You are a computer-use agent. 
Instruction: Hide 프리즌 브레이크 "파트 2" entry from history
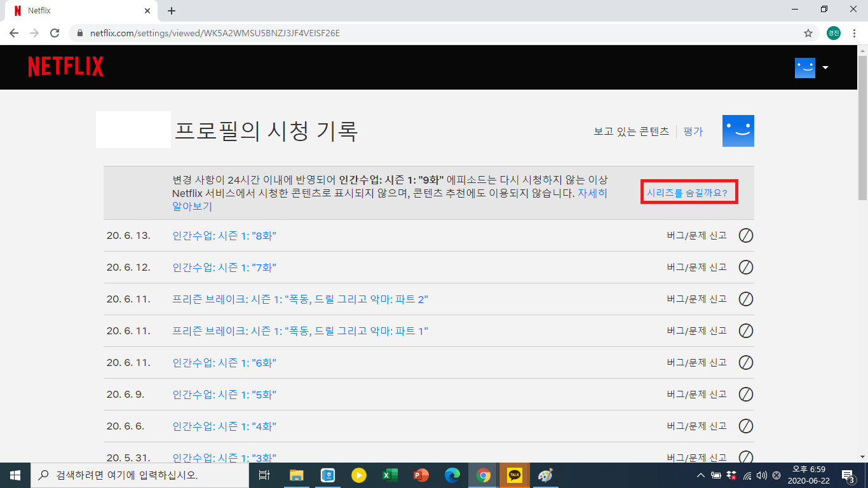[746, 299]
